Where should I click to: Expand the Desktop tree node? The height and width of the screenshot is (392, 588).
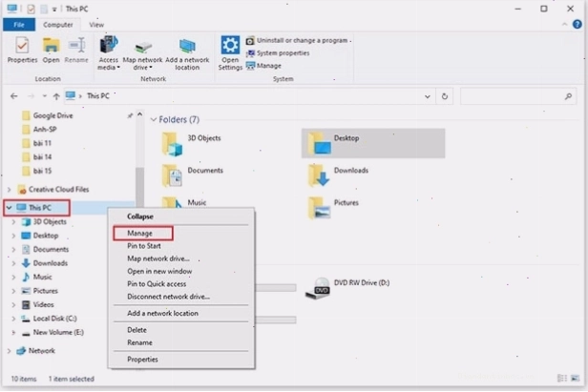click(x=14, y=236)
